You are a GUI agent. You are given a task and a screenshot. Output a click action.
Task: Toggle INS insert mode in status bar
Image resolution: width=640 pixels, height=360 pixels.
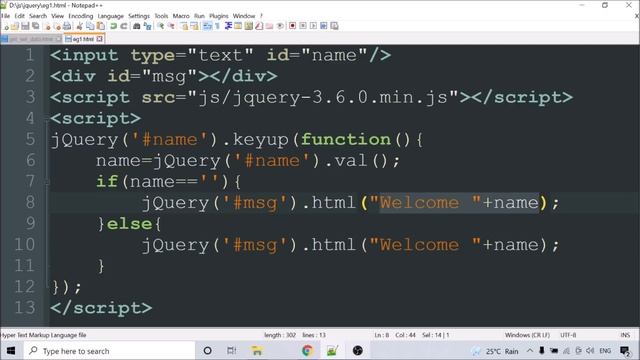(x=625, y=335)
